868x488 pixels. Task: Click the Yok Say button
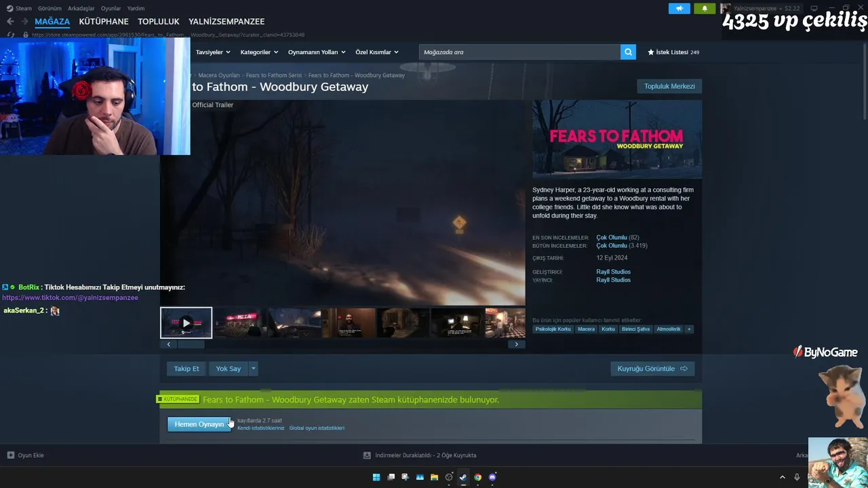(229, 369)
